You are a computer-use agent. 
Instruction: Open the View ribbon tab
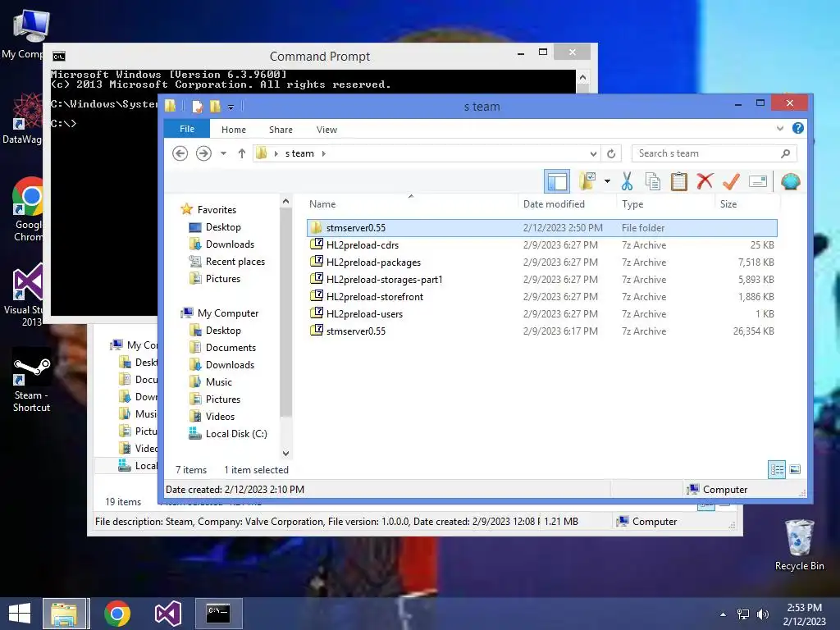326,130
